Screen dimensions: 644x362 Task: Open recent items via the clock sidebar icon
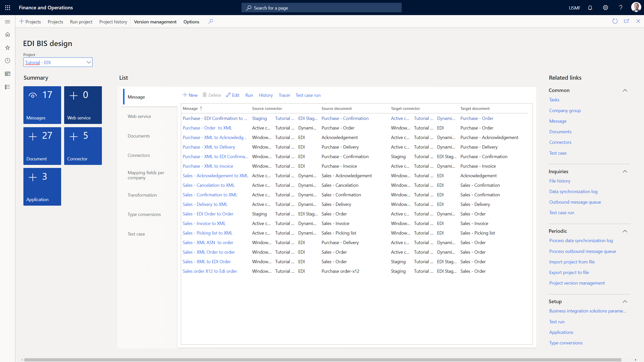(8, 61)
